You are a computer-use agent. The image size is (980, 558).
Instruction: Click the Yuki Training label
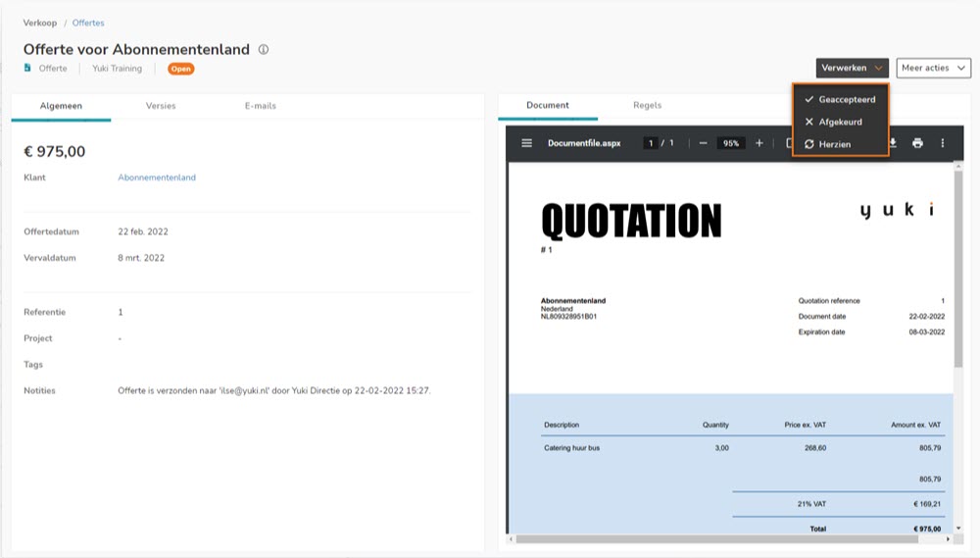[117, 69]
